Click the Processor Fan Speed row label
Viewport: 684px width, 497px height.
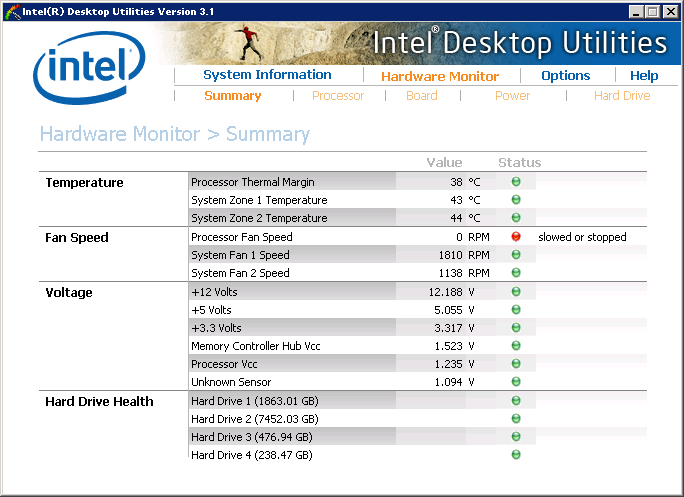(x=242, y=237)
